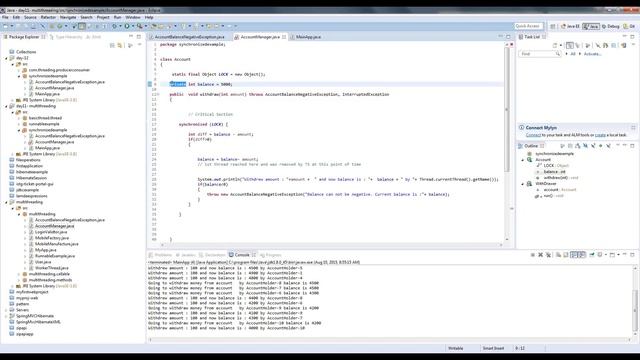Image resolution: width=640 pixels, height=360 pixels.
Task: Open the Refactor menu
Action: pyautogui.click(x=48, y=18)
